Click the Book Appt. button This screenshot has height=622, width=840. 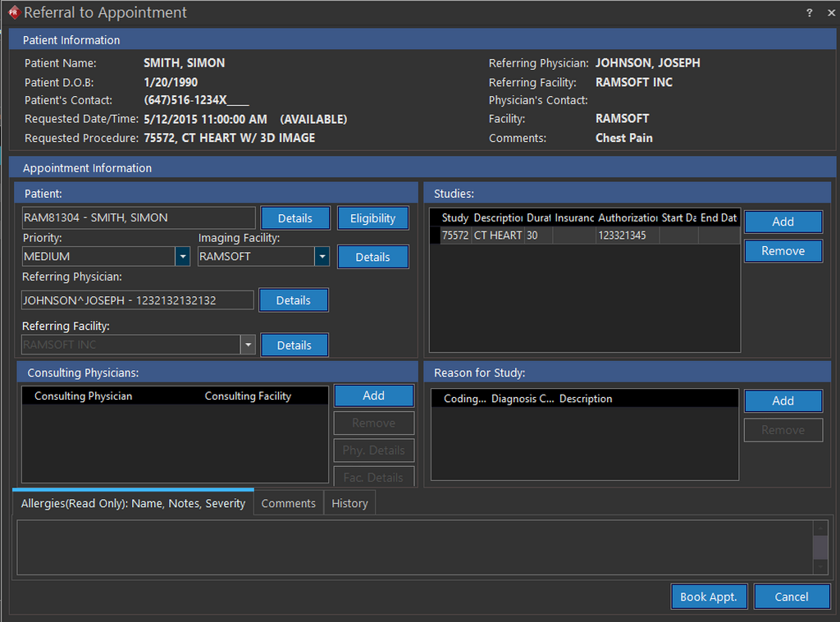(709, 597)
